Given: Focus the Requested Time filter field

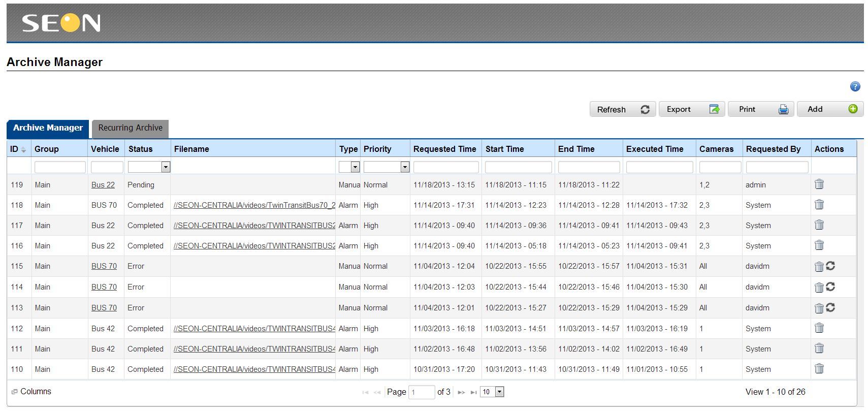Looking at the screenshot, I should click(x=446, y=167).
